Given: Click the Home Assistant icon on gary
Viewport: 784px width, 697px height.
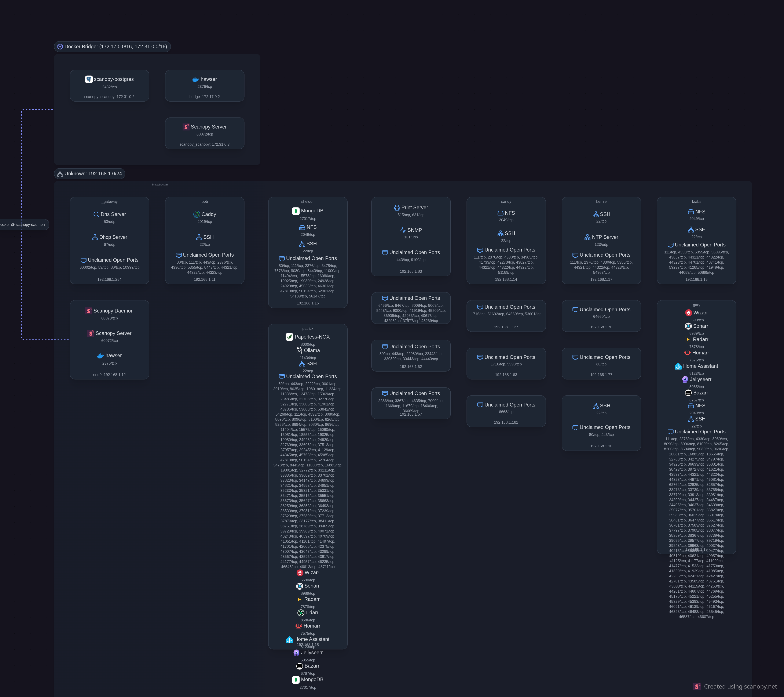Looking at the screenshot, I should (678, 366).
